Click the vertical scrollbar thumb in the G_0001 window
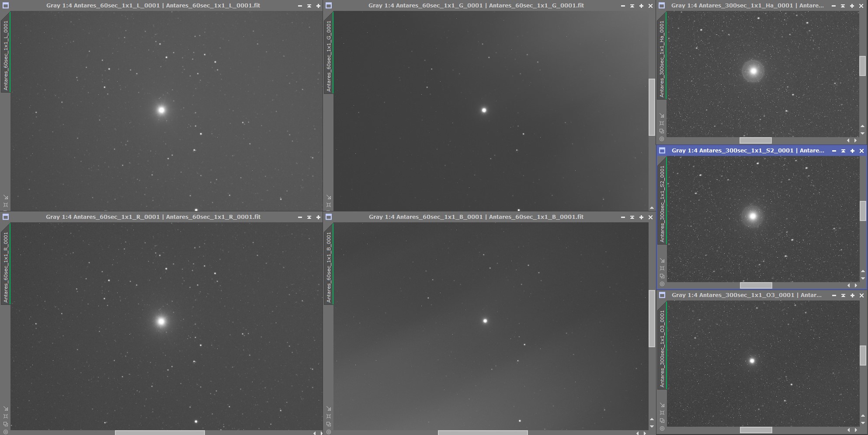868x435 pixels. [x=652, y=107]
